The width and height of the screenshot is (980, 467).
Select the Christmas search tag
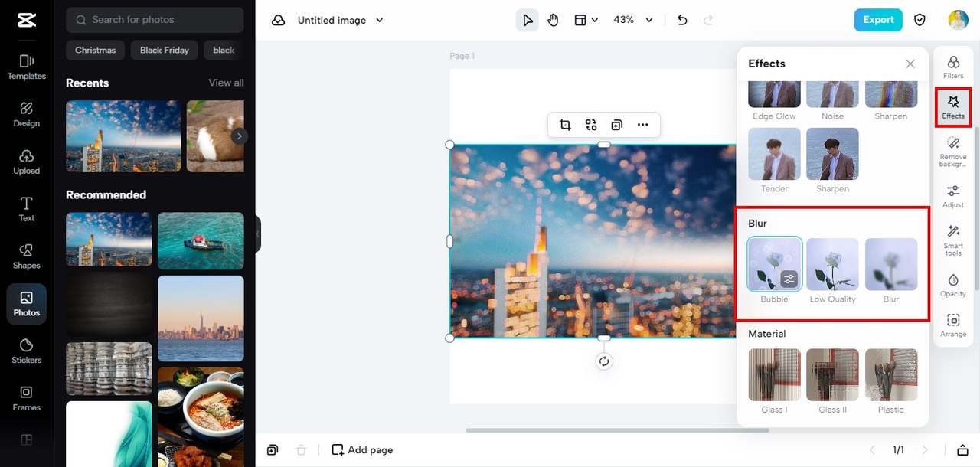tap(96, 50)
